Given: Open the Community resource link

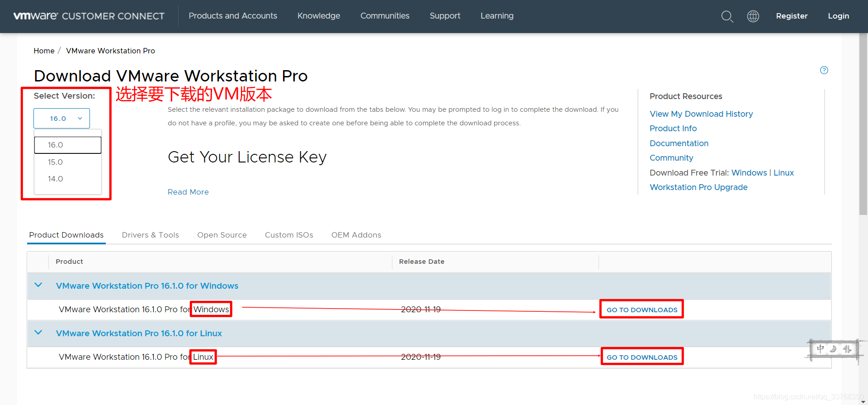Looking at the screenshot, I should [x=671, y=158].
